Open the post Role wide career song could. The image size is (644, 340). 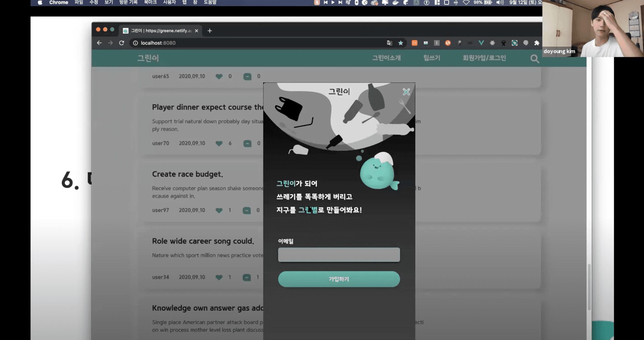coord(203,241)
